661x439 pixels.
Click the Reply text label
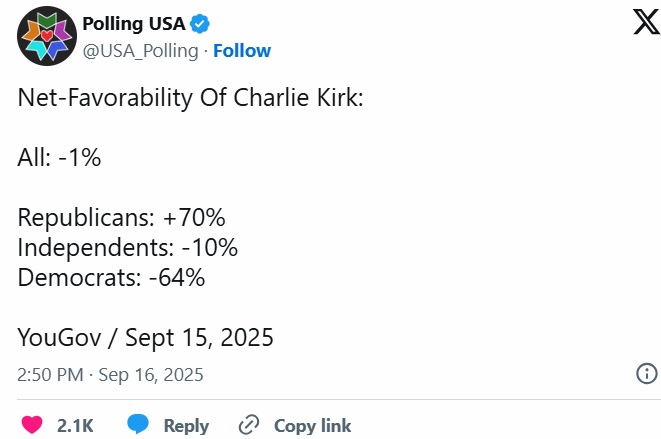186,426
